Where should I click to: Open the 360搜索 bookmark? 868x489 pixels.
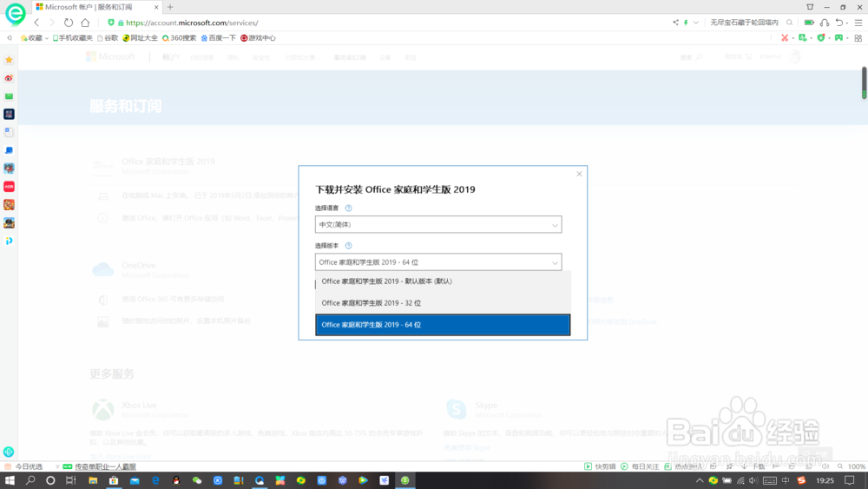click(179, 38)
